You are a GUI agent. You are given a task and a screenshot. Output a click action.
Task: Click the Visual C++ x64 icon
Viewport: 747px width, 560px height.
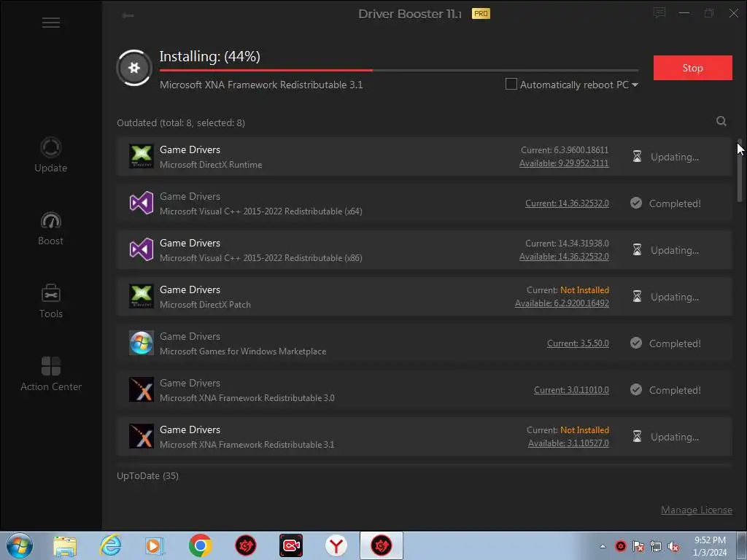[x=142, y=203]
